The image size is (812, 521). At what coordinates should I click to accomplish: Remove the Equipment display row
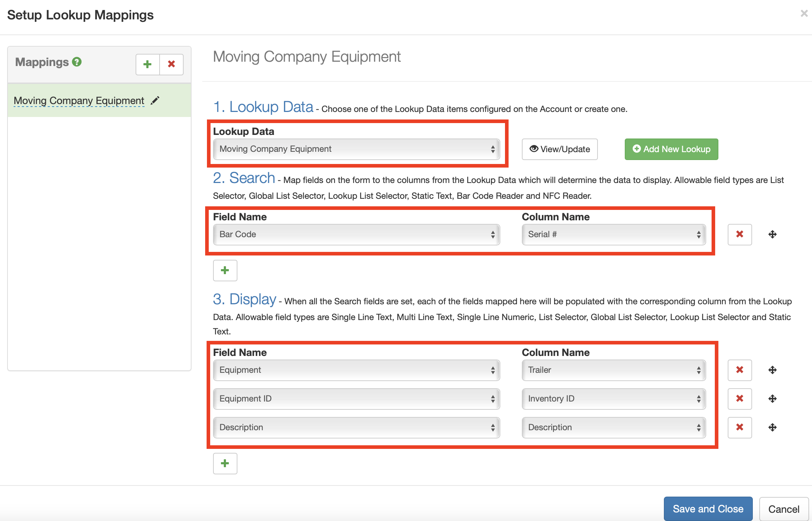click(740, 370)
